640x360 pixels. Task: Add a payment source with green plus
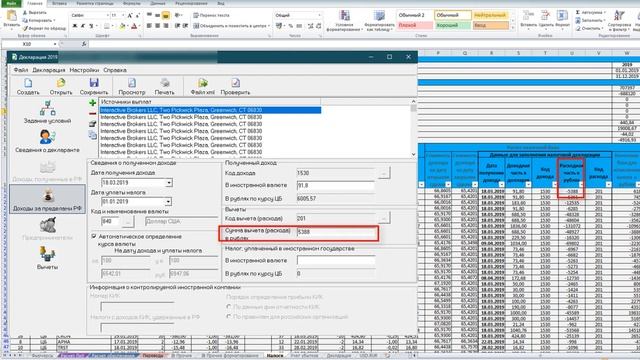pos(93,103)
